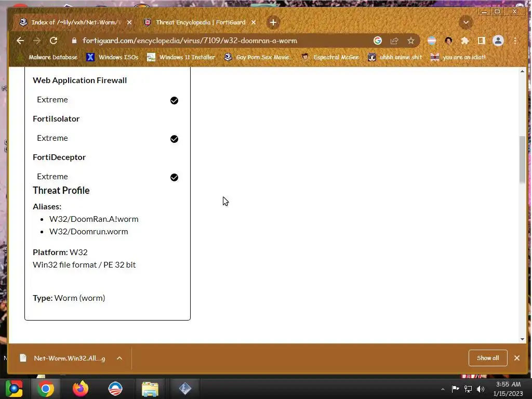Open the taskbar clock showing 3:55 AM
532x399 pixels.
tap(508, 389)
